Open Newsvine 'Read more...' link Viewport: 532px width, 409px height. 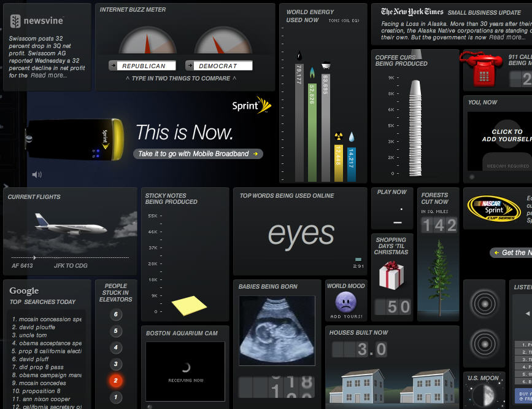(49, 76)
